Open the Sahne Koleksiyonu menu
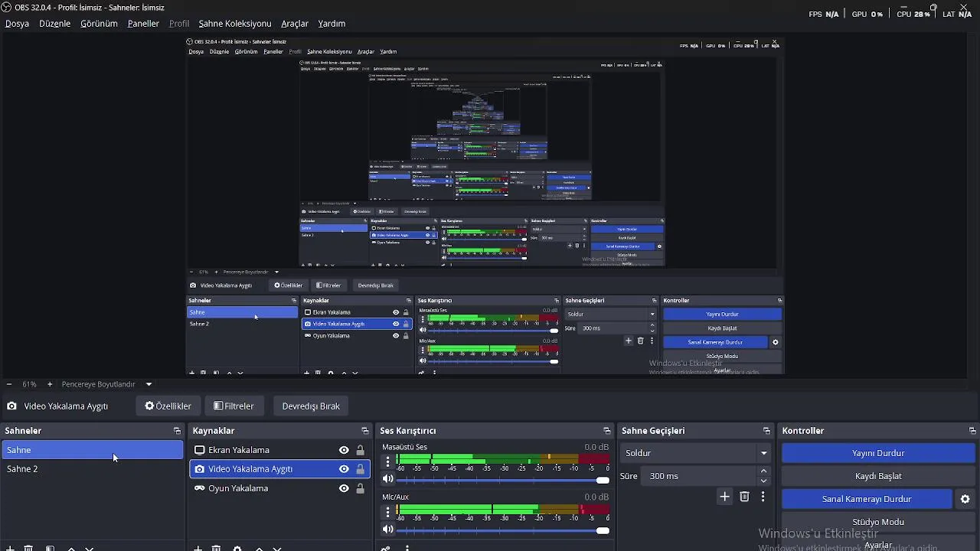Viewport: 980px width, 551px height. point(235,24)
